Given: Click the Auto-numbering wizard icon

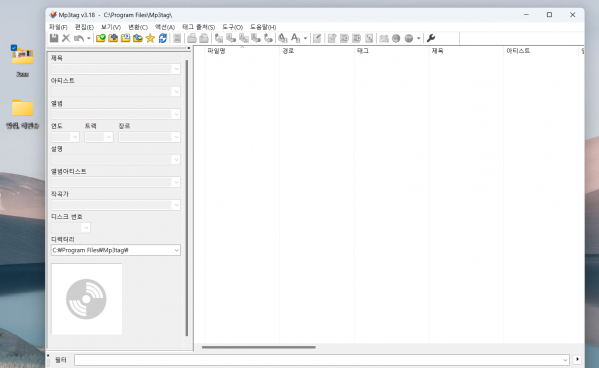Looking at the screenshot, I should click(369, 38).
